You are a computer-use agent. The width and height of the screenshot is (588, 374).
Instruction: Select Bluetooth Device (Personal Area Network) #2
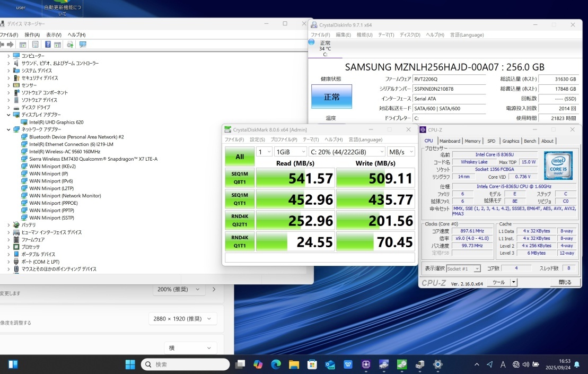[76, 137]
